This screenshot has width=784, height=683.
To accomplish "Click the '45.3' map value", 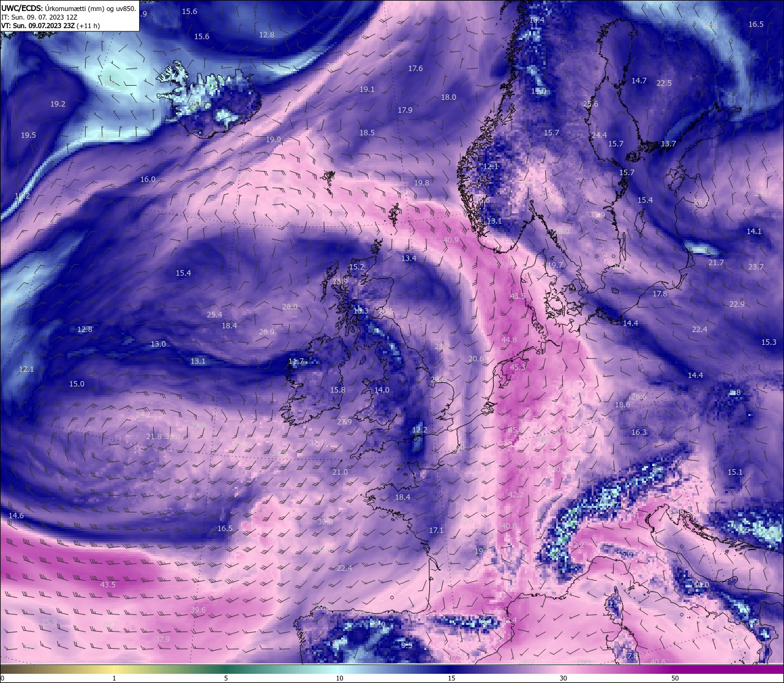I will coord(518,368).
